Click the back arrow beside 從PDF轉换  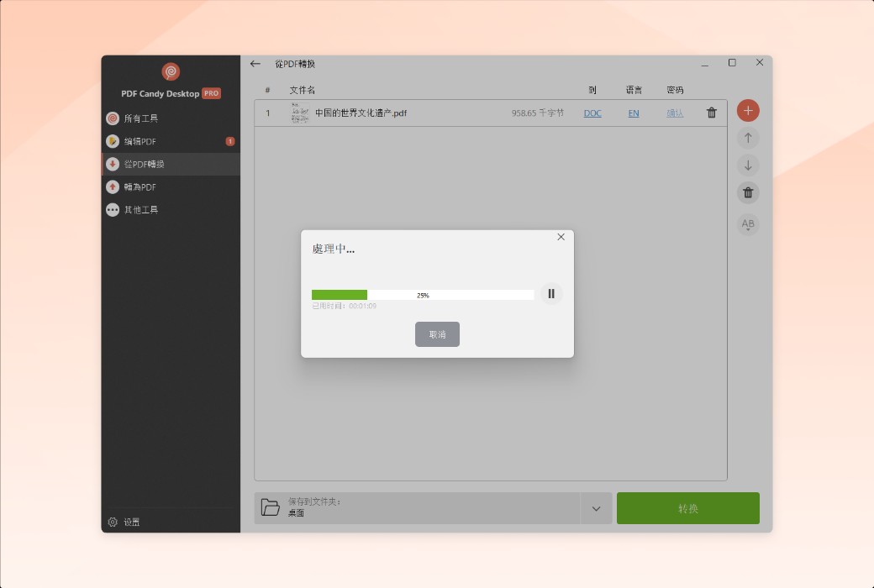point(255,63)
